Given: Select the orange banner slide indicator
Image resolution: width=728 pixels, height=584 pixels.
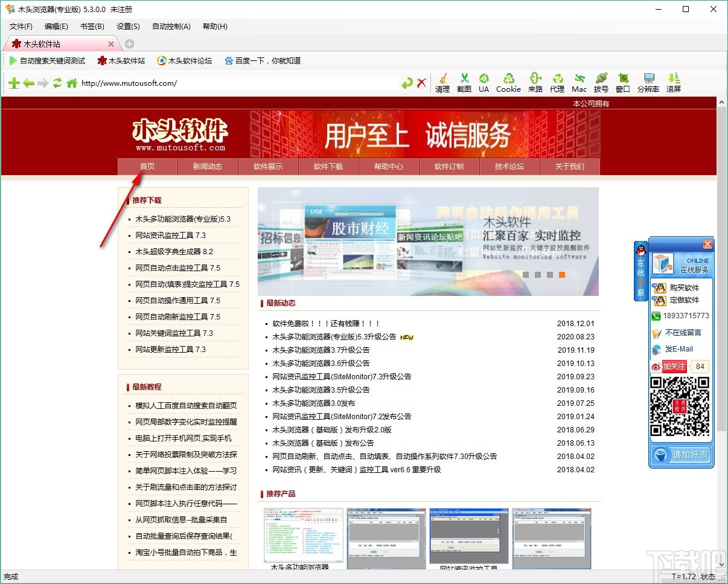Looking at the screenshot, I should (x=561, y=275).
